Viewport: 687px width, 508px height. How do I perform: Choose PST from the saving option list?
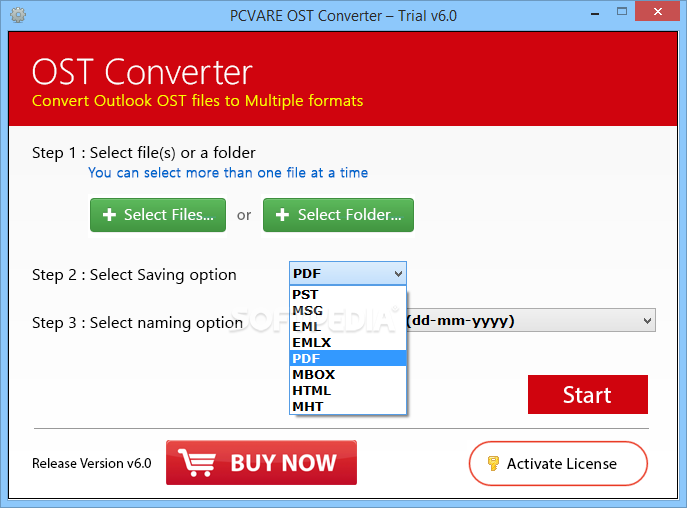coord(348,295)
